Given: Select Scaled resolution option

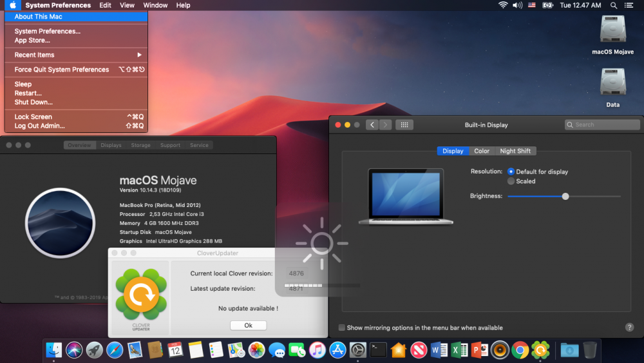Looking at the screenshot, I should point(511,181).
